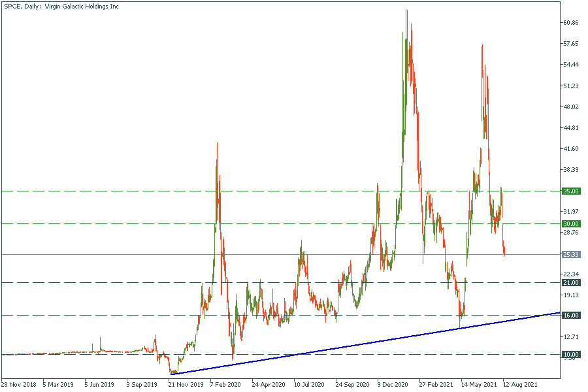The height and width of the screenshot is (392, 588).
Task: Click the 60.86 value on price axis
Action: (x=570, y=23)
